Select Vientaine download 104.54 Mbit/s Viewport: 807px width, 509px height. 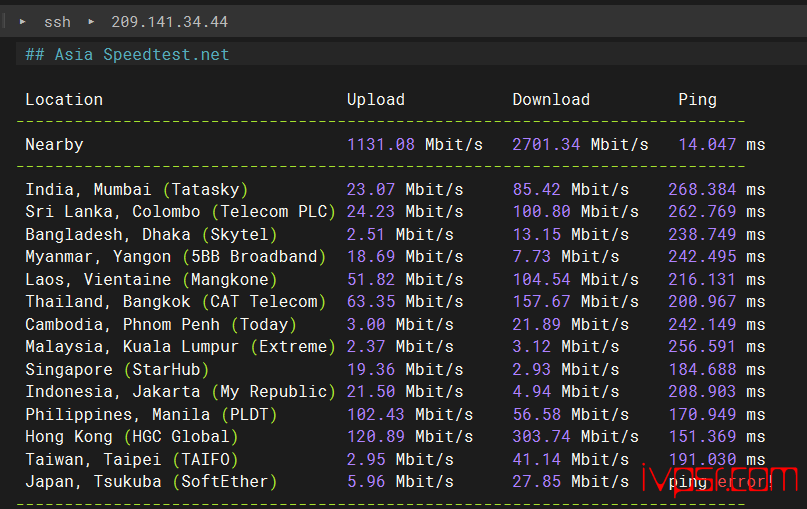click(576, 280)
